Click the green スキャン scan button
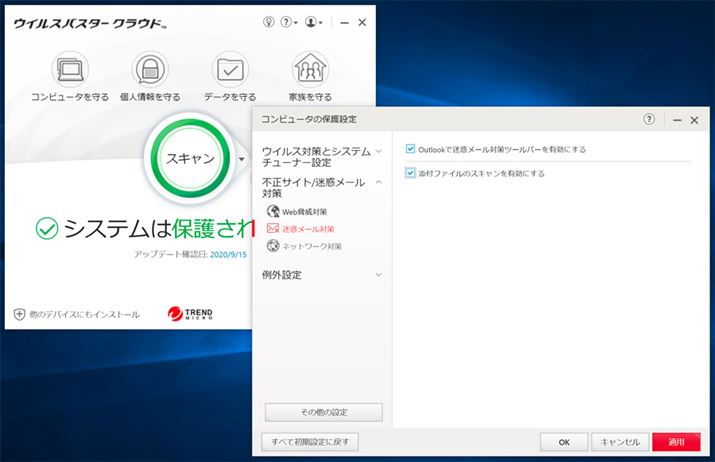 [190, 158]
